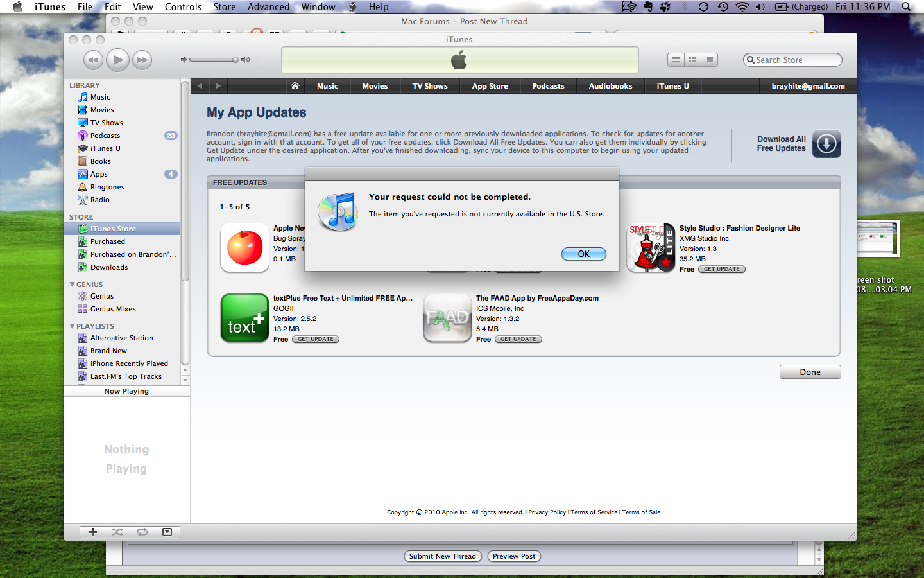Collapse the GENIUS sidebar section

(72, 284)
